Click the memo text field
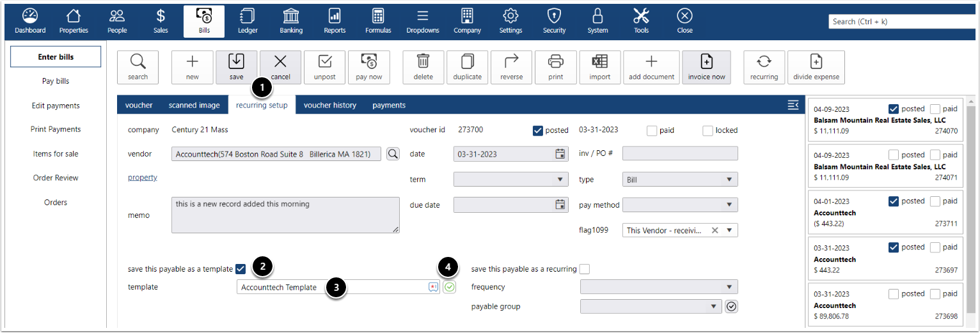Image resolution: width=980 pixels, height=333 pixels. coord(285,215)
